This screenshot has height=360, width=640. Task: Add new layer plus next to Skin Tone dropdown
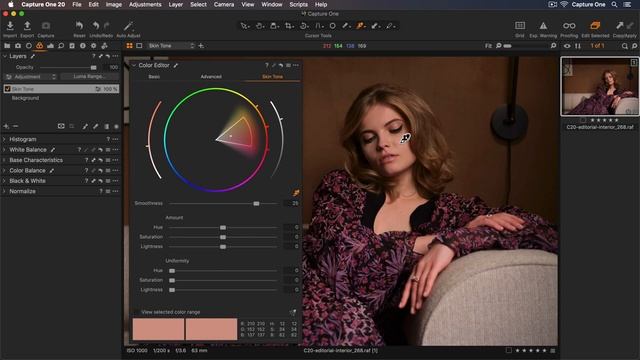(201, 46)
